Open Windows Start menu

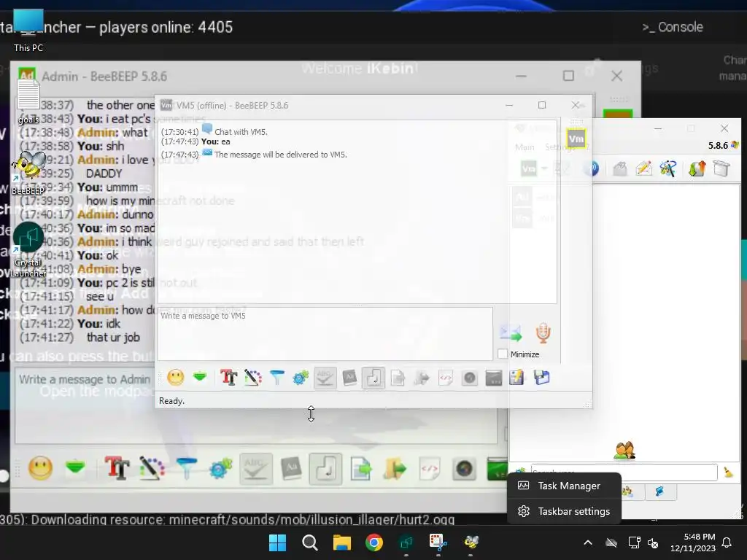pos(277,542)
